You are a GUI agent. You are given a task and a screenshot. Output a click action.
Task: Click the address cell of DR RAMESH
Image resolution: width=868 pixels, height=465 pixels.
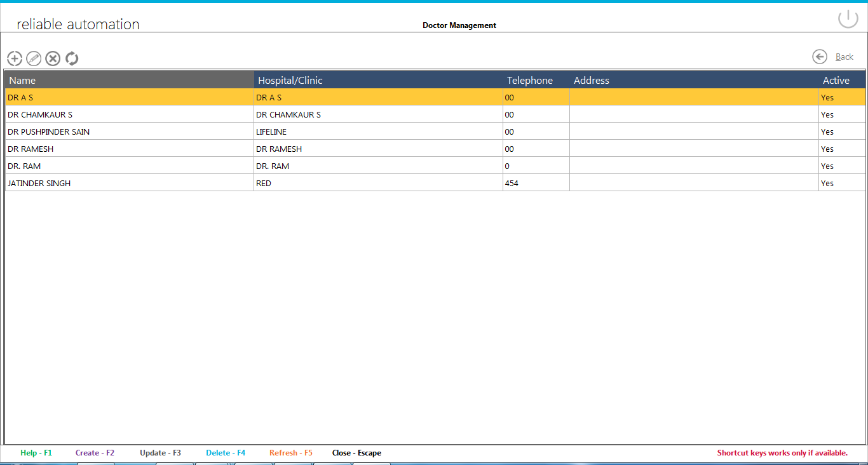(x=694, y=149)
